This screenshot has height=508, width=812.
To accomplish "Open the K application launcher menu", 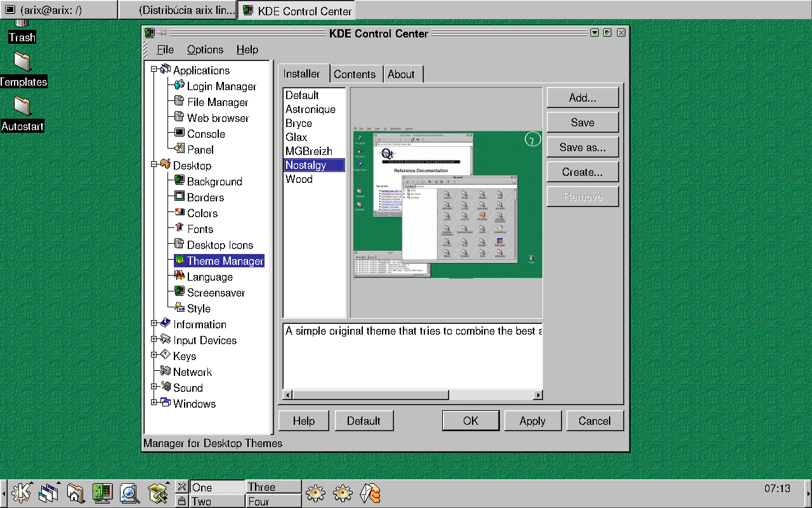I will coord(21,492).
